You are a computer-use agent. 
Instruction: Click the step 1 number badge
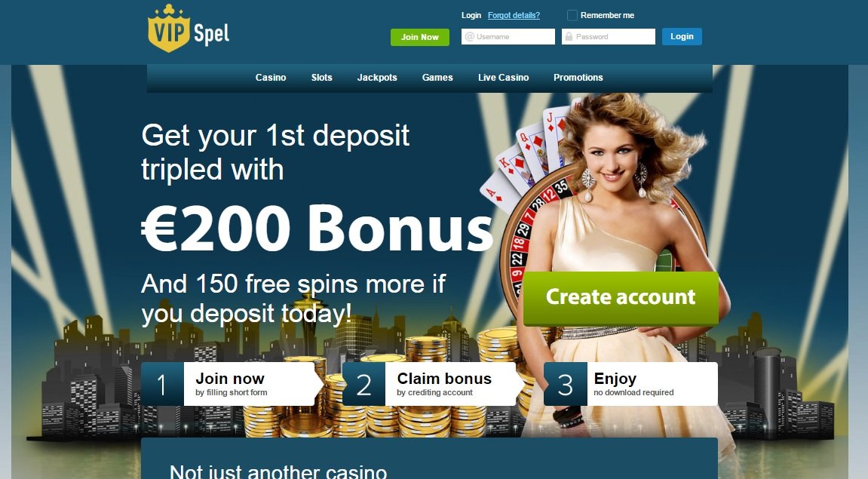(x=162, y=384)
